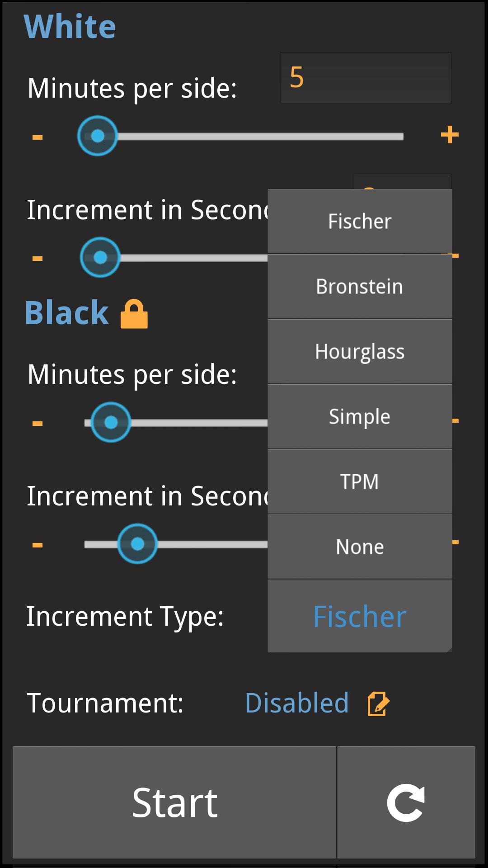Click minus for Black minutes per side

38,423
